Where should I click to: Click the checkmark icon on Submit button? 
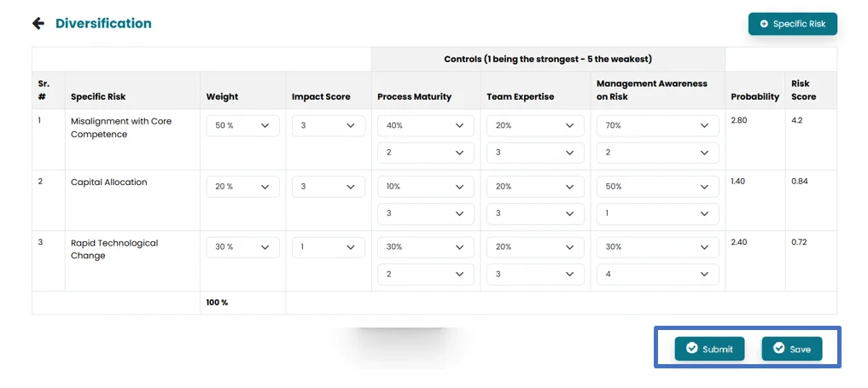[x=692, y=349]
